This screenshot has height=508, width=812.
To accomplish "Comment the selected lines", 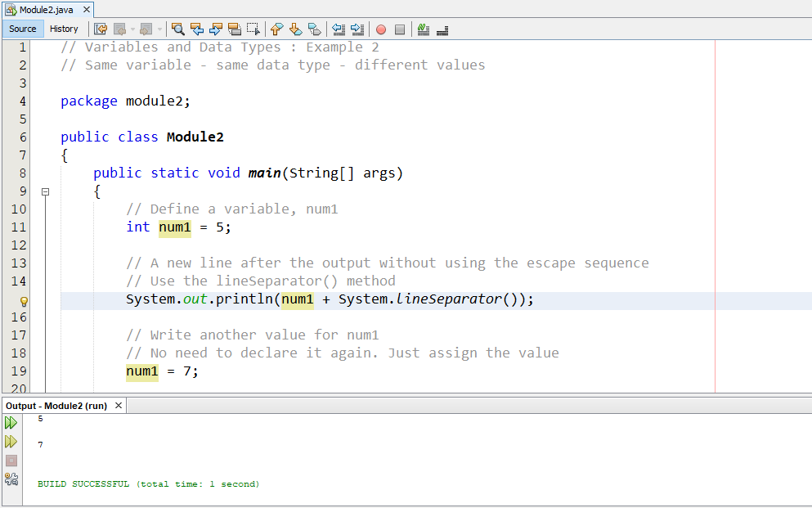I will pyautogui.click(x=424, y=29).
